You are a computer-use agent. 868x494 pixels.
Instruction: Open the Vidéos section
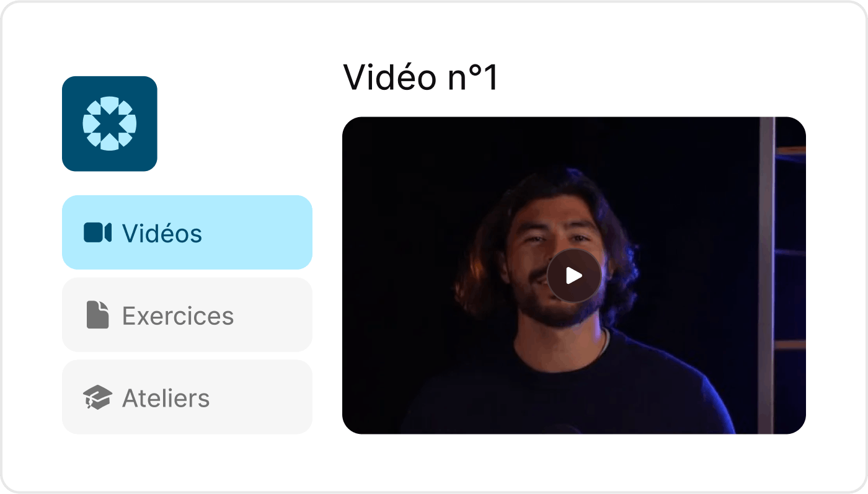tap(187, 232)
